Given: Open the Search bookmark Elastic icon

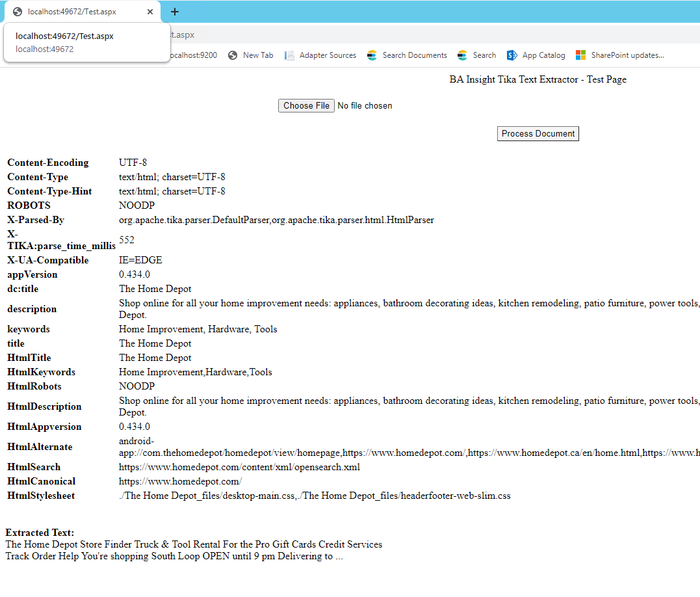Looking at the screenshot, I should [462, 55].
